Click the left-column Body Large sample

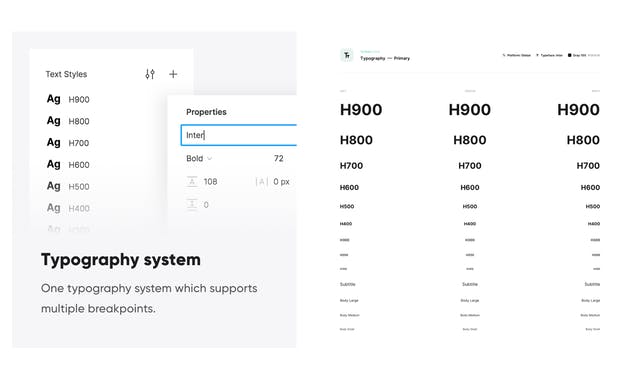(x=349, y=301)
